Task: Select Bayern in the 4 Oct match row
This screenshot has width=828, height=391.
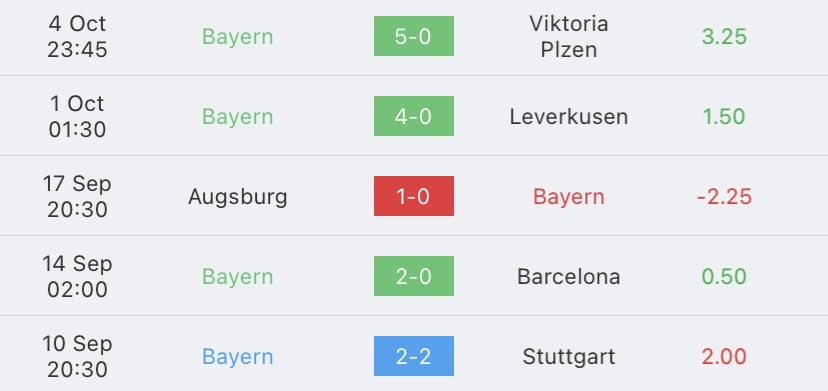Action: [238, 37]
